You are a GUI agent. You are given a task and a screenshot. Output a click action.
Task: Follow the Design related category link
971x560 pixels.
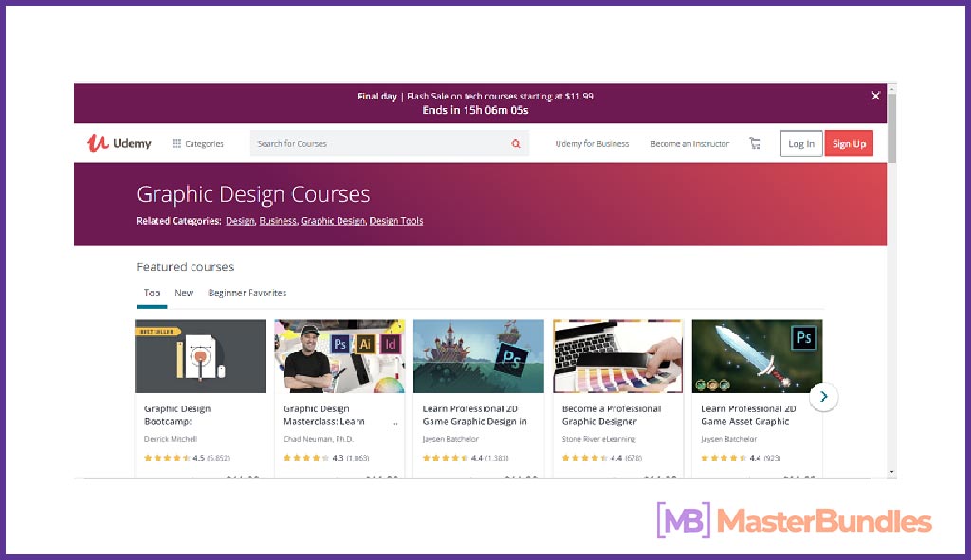point(240,221)
